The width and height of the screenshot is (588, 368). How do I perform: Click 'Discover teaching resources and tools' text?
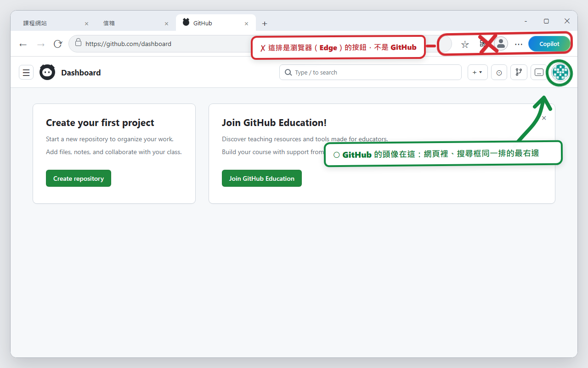point(305,139)
